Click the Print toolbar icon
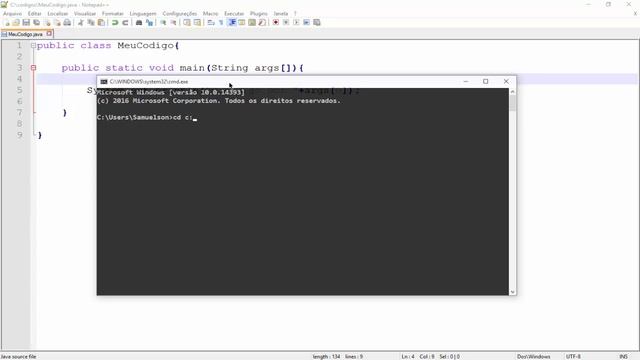This screenshot has width=640, height=360. [x=67, y=22]
